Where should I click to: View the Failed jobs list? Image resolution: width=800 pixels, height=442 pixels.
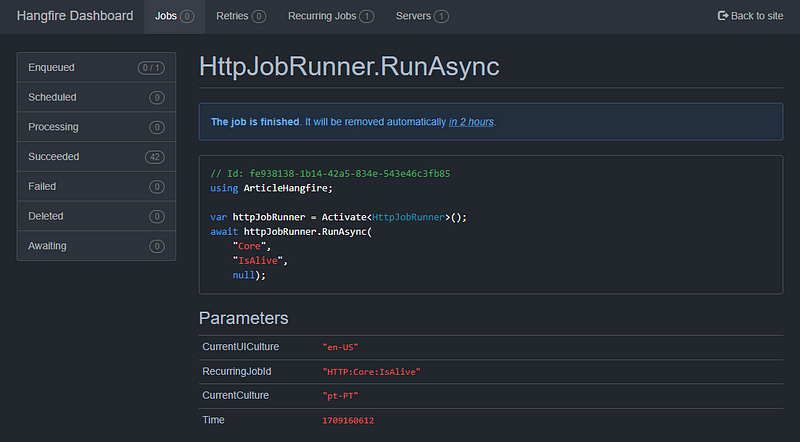pos(96,186)
